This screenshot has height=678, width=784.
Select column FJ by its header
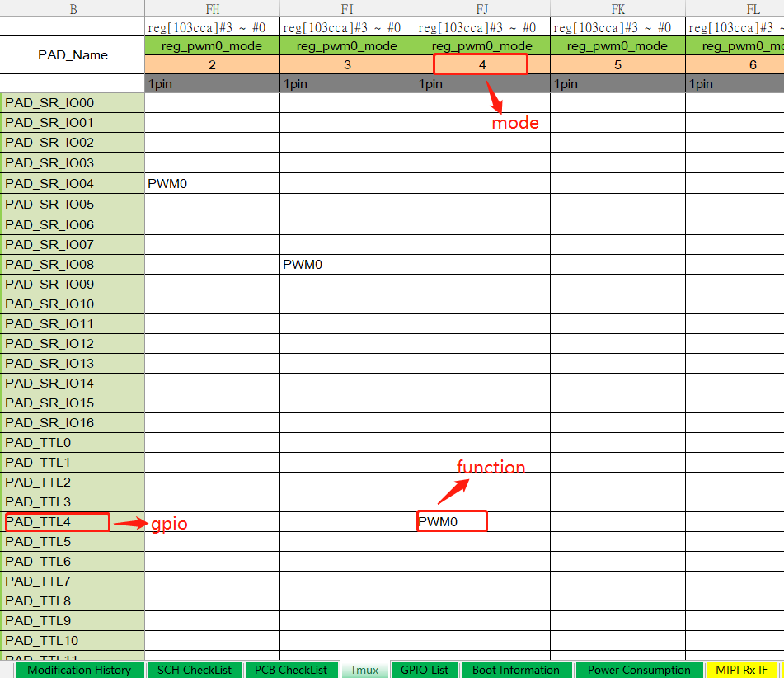[x=482, y=9]
